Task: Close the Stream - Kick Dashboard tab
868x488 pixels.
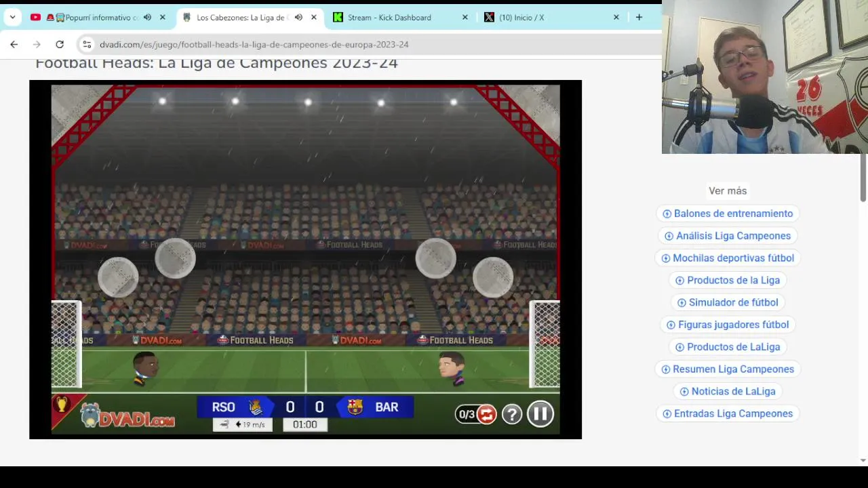Action: coord(465,17)
